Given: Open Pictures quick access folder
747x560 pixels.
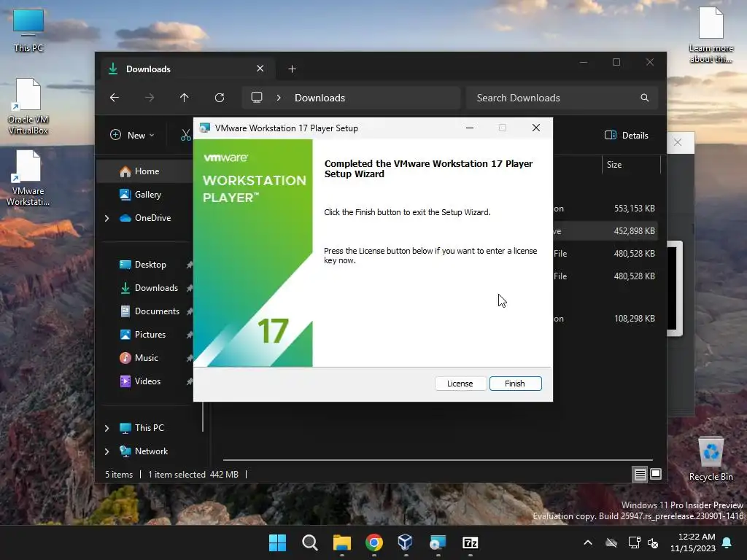Looking at the screenshot, I should click(x=150, y=334).
